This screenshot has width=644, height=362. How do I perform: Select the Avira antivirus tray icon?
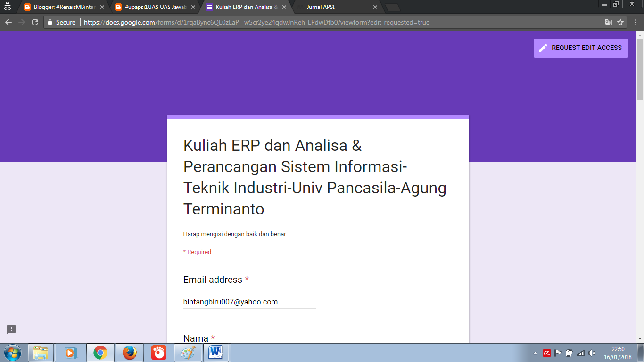(546, 353)
